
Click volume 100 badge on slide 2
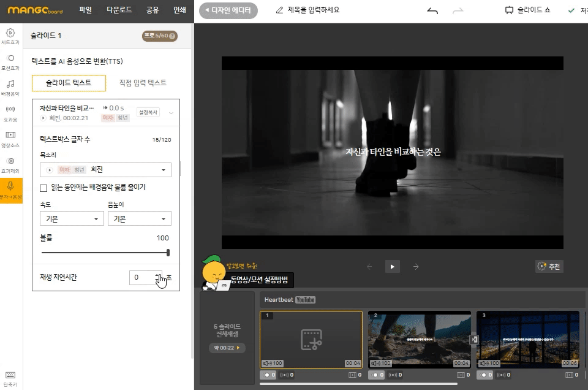381,363
